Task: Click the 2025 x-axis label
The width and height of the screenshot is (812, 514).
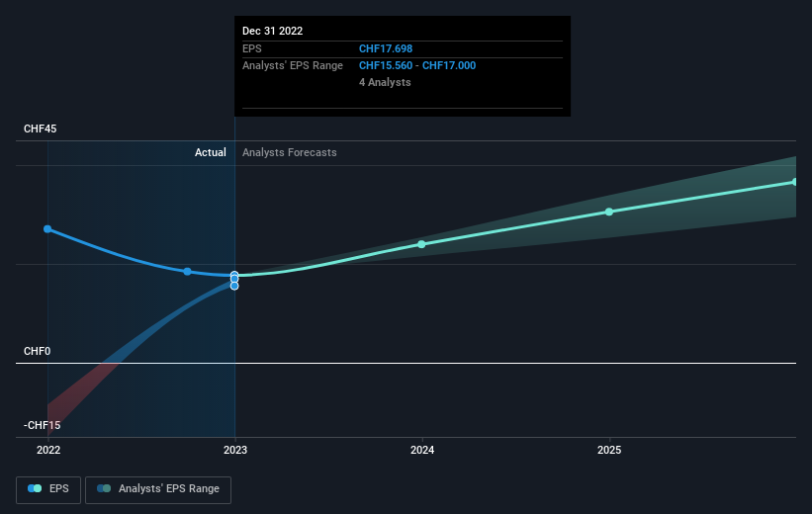Action: [x=609, y=450]
